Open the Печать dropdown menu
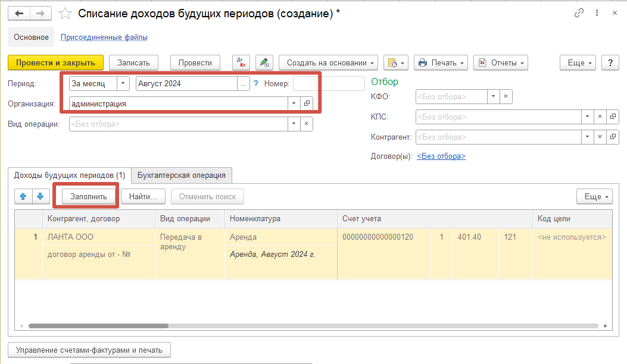627x364 pixels. click(441, 62)
